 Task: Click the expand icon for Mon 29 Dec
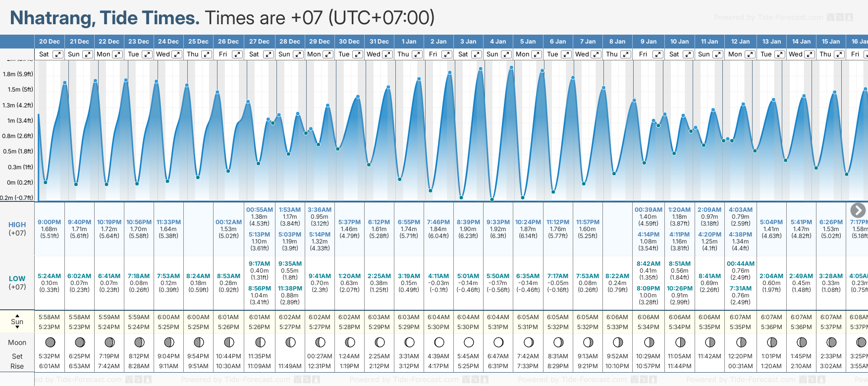328,54
